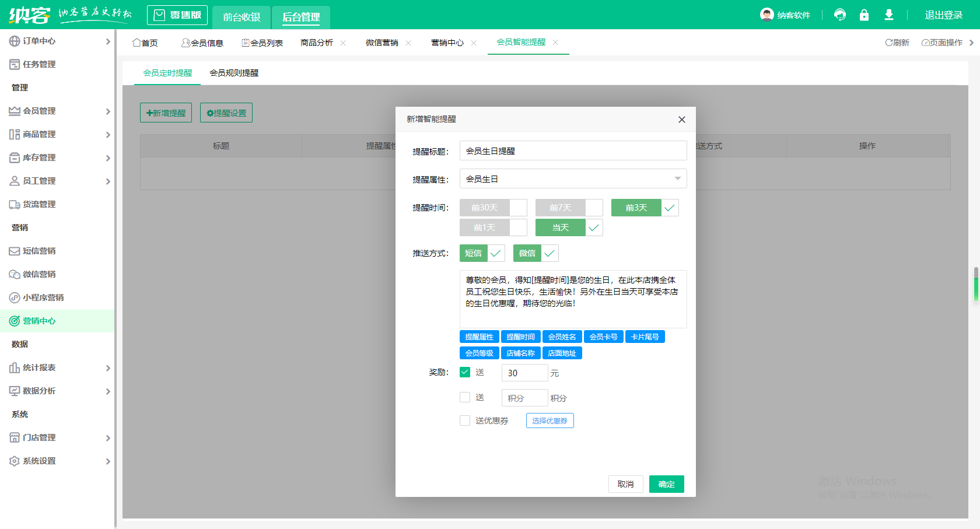Check the 送优惠券 checkbox
This screenshot has height=529, width=980.
(465, 421)
